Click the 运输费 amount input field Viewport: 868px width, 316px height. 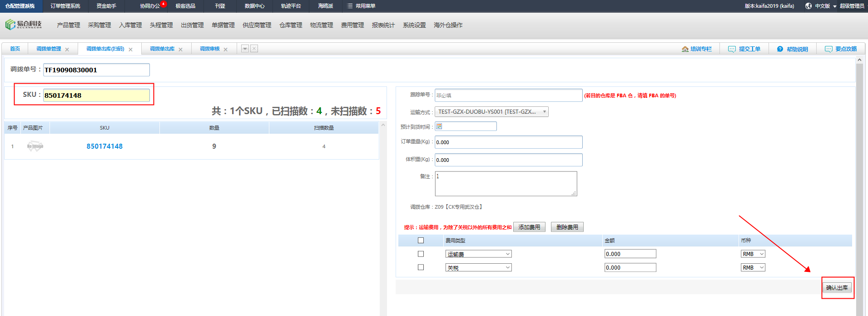(630, 254)
